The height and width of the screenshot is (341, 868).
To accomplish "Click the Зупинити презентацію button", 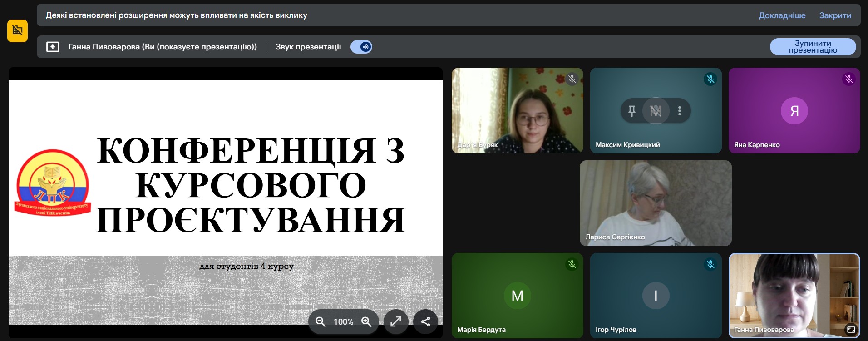I will tap(813, 47).
